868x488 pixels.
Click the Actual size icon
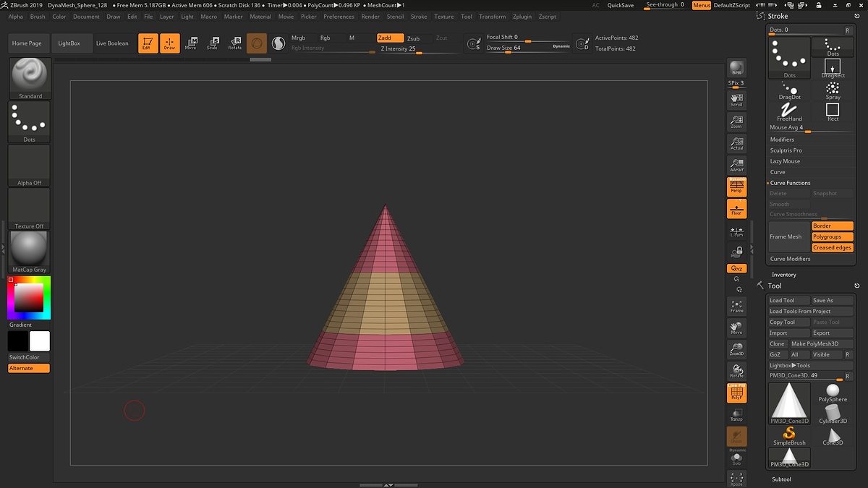pyautogui.click(x=736, y=142)
